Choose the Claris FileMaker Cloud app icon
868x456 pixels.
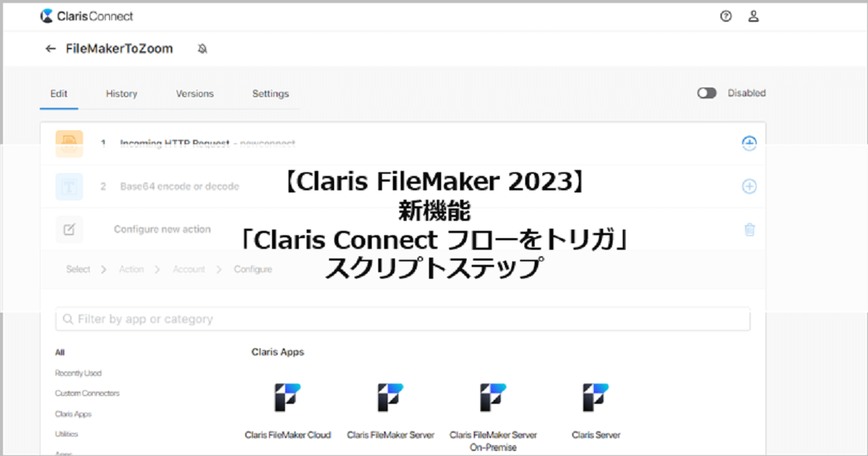tap(287, 398)
